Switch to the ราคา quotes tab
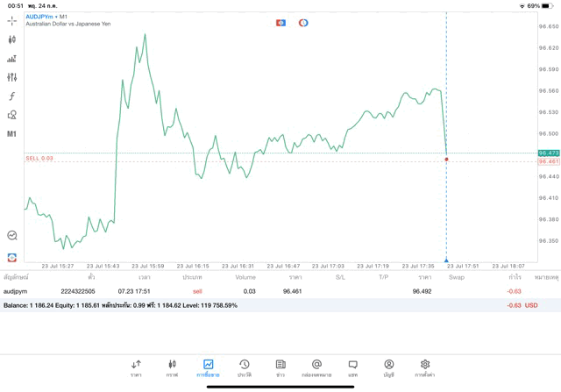Screen dimensions: 561x392 [136, 367]
